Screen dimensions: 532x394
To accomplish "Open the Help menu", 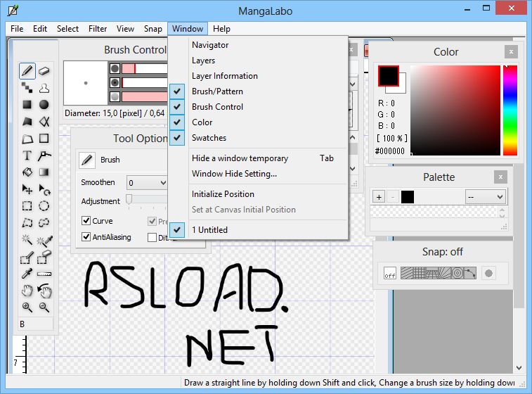I will click(221, 29).
